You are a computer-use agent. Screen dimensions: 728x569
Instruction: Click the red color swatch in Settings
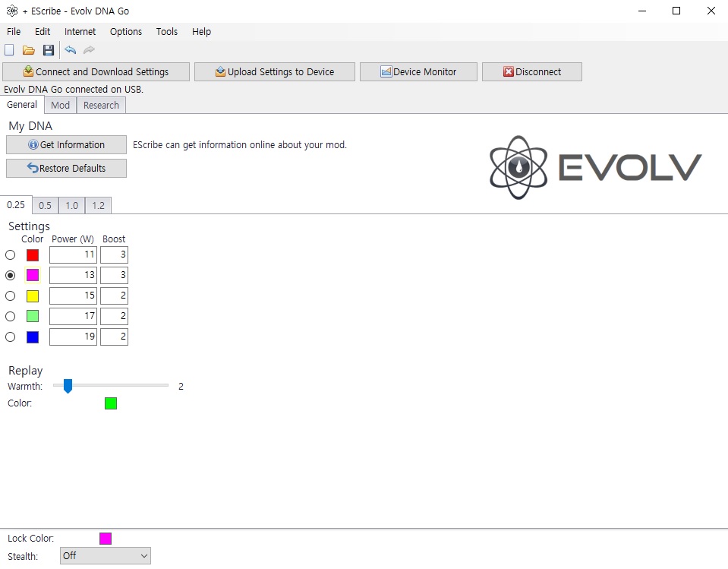(x=33, y=255)
